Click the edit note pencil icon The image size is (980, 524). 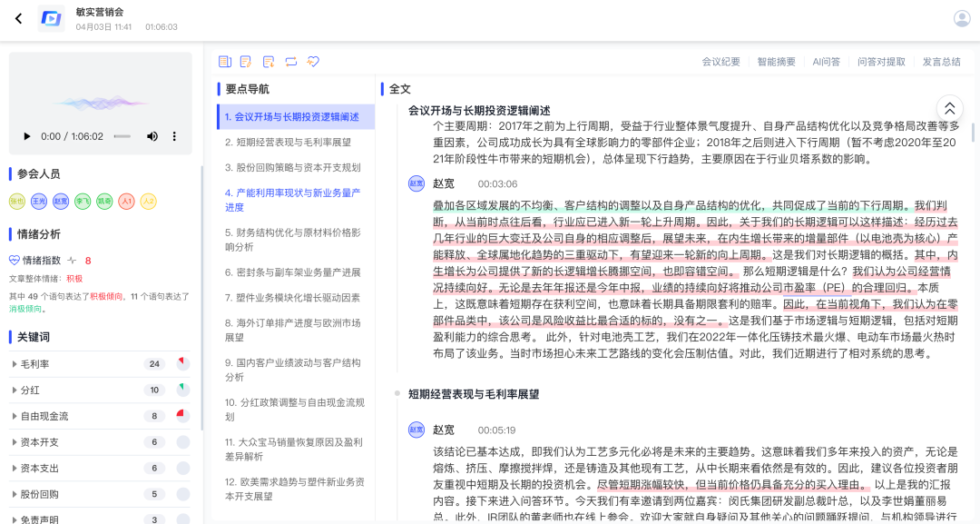click(x=246, y=62)
